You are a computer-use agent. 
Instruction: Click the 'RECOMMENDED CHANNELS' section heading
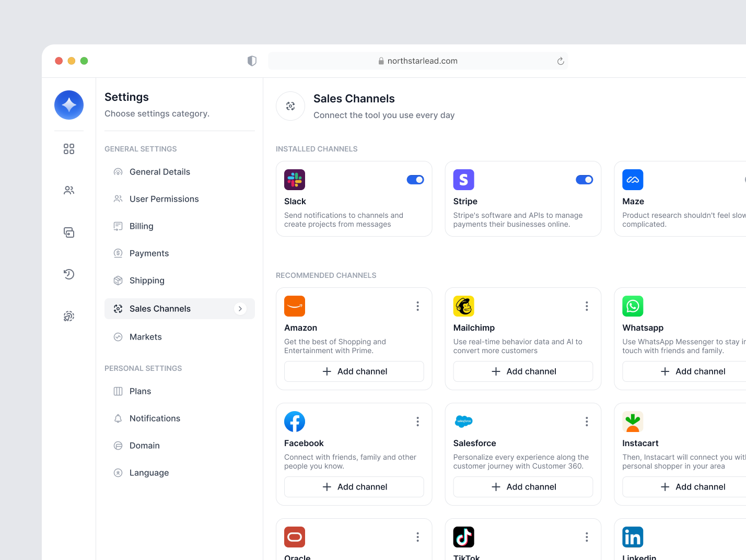pos(326,275)
